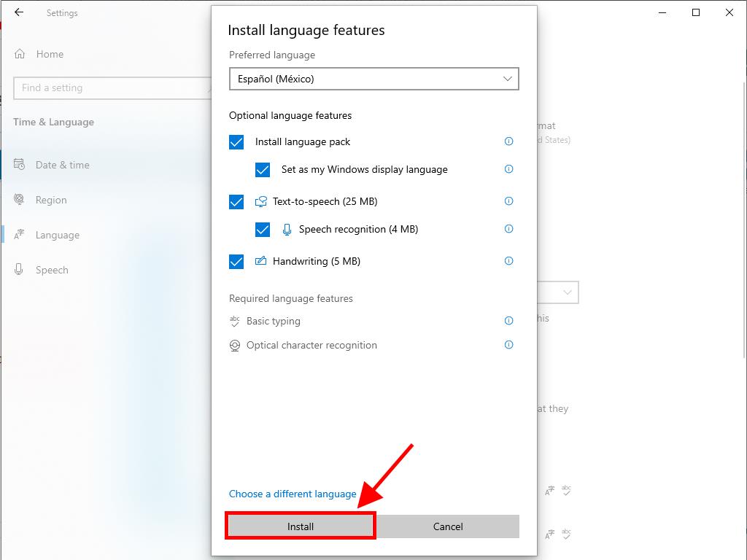Select Region in the sidebar
747x560 pixels.
pyautogui.click(x=51, y=200)
